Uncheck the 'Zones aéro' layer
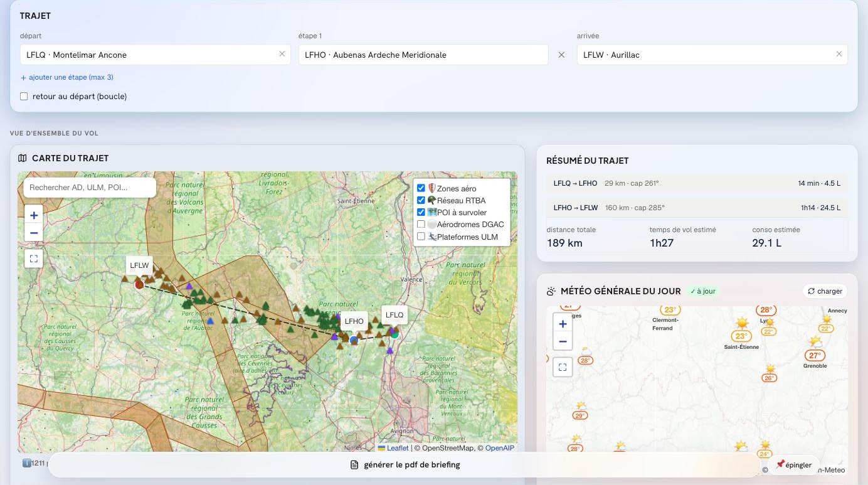The width and height of the screenshot is (868, 485). coord(421,188)
